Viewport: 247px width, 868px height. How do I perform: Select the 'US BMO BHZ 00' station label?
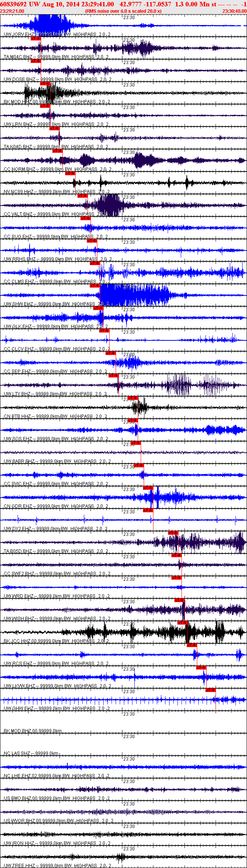pos(21,798)
